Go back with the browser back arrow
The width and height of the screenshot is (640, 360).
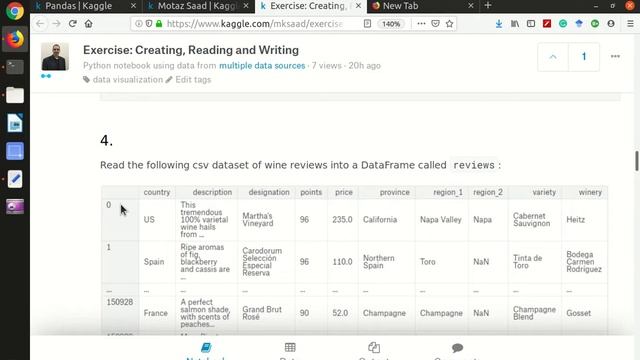click(40, 24)
